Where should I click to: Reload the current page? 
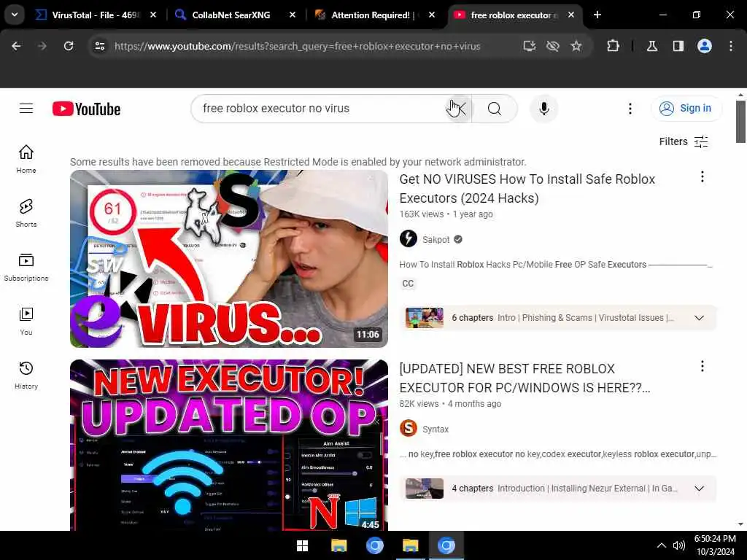[69, 46]
